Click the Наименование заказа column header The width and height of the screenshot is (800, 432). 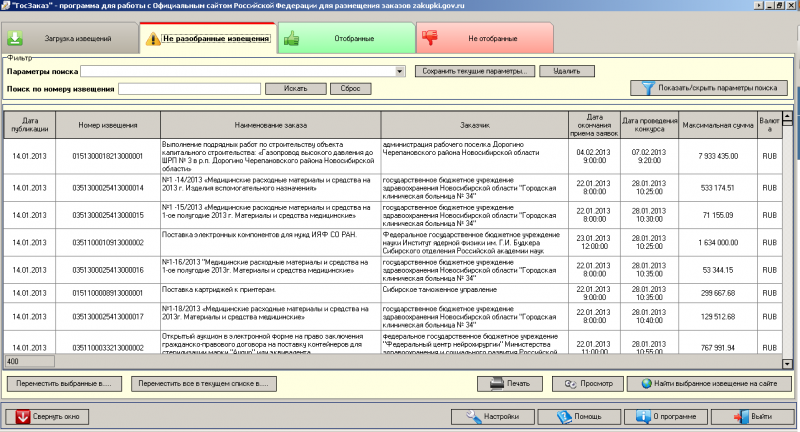pyautogui.click(x=270, y=125)
